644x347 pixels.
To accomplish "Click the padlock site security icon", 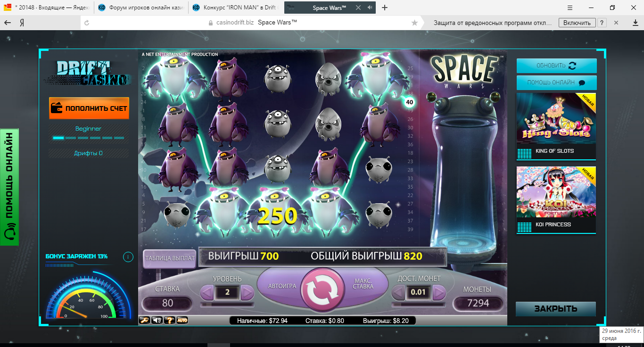I will click(211, 23).
